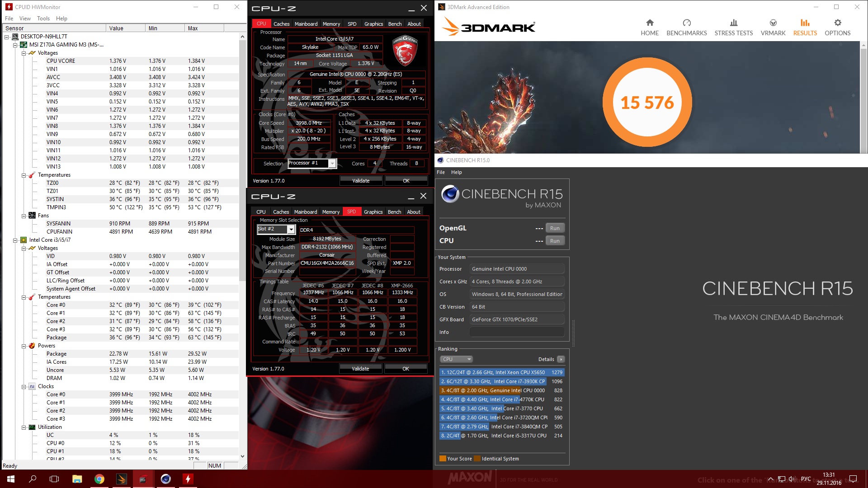The width and height of the screenshot is (868, 488).
Task: Click the HWMonitor vertical scrollbar down arrow
Action: click(x=242, y=456)
